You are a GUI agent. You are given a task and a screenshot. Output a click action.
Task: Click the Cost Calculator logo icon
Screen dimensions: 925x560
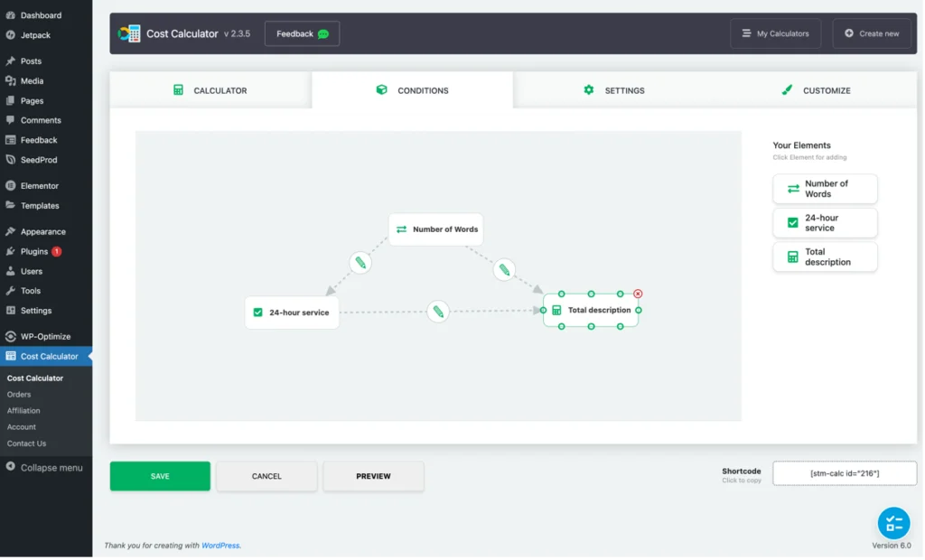coord(128,33)
